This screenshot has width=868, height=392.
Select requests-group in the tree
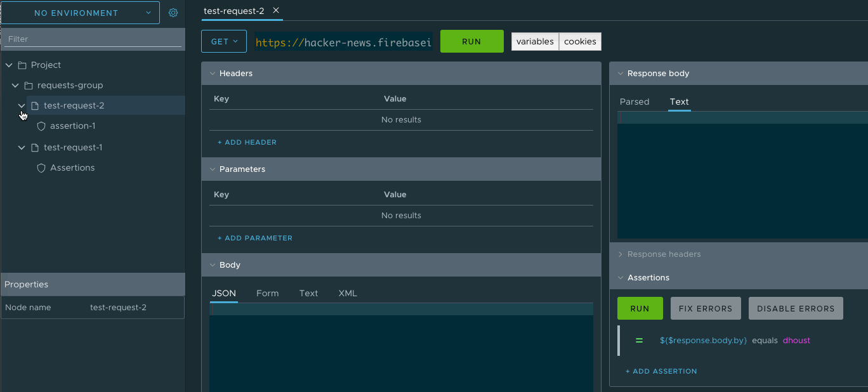(x=70, y=86)
